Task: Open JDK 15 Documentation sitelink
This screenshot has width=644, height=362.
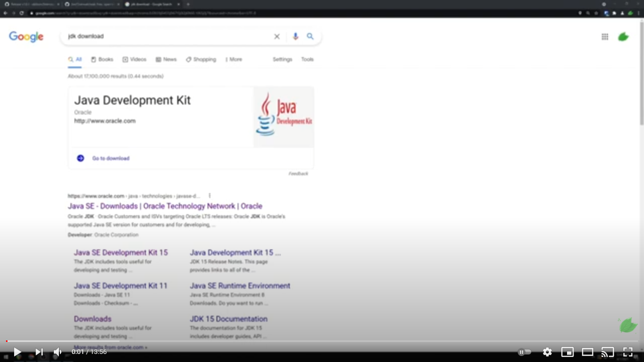Action: 228,319
